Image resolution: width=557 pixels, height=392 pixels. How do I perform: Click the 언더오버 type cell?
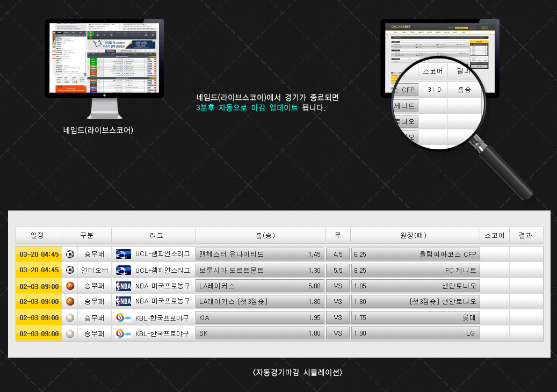pyautogui.click(x=94, y=270)
